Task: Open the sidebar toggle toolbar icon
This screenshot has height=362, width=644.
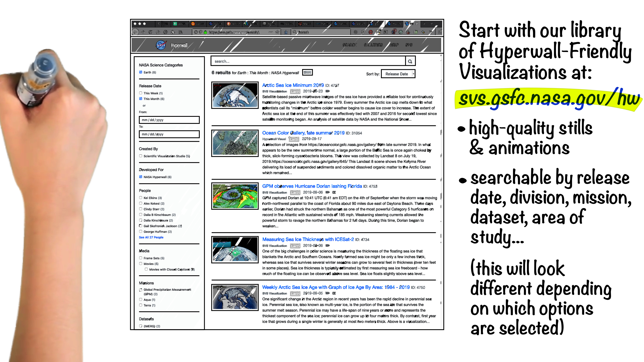Action: click(386, 32)
